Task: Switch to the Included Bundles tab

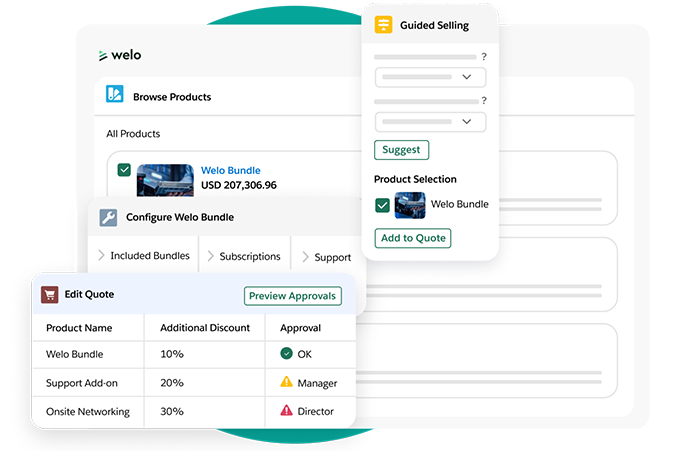Action: 150,256
